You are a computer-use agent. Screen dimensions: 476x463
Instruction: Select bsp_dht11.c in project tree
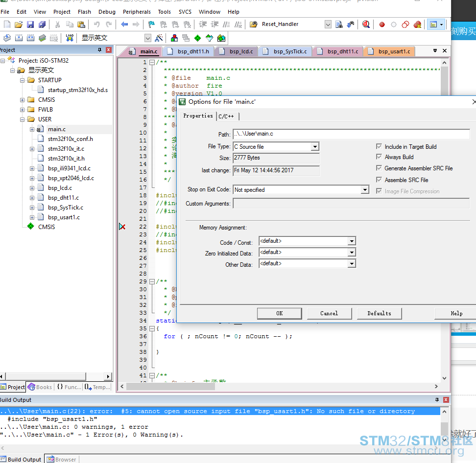(x=63, y=198)
